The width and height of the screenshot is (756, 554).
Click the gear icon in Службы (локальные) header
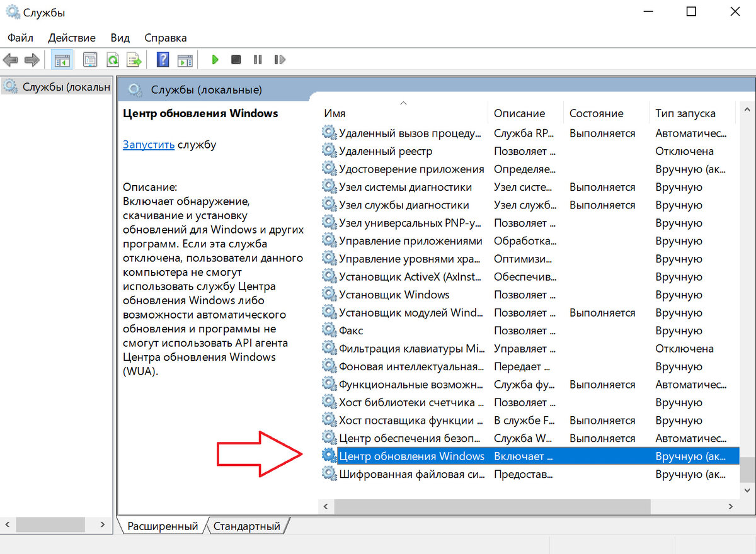pos(135,90)
